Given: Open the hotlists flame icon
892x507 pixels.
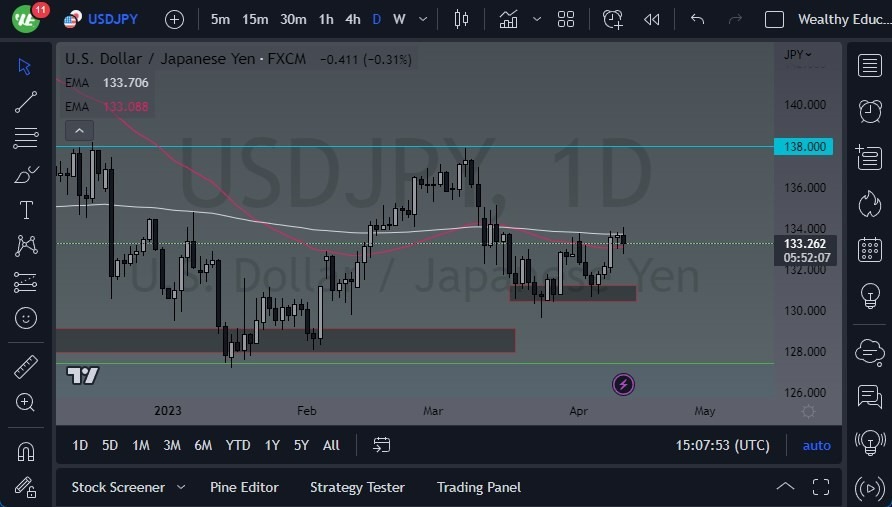Looking at the screenshot, I should 870,204.
